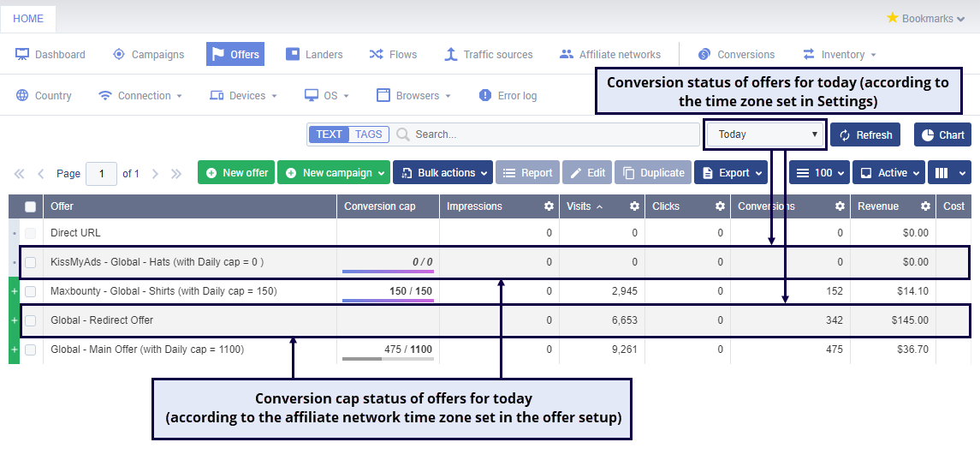Expand the Connection menu
The image size is (980, 472).
[140, 96]
